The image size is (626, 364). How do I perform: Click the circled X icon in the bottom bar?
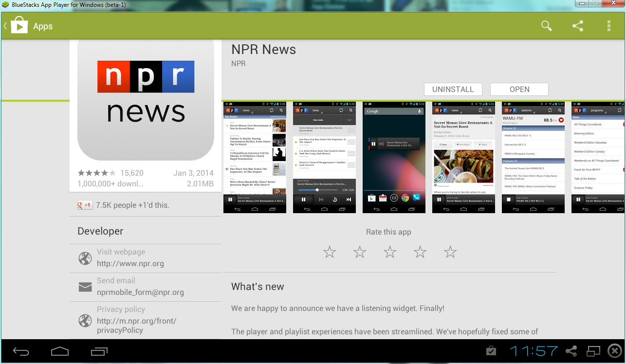pyautogui.click(x=615, y=351)
